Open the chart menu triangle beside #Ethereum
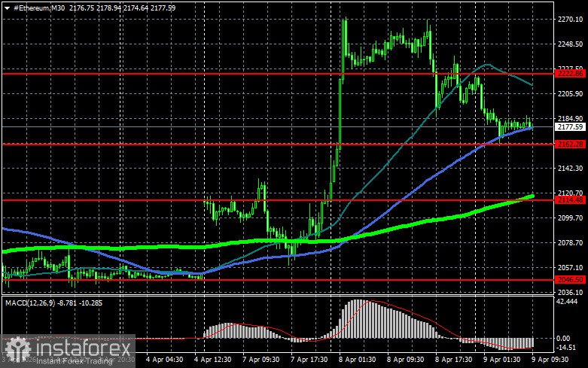 click(x=7, y=8)
